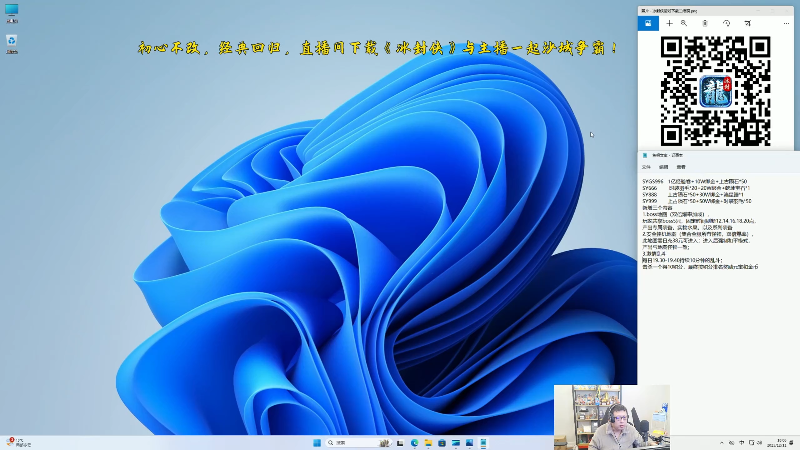Image resolution: width=800 pixels, height=450 pixels.
Task: Open the Notepad 编辑 menu
Action: 664,167
